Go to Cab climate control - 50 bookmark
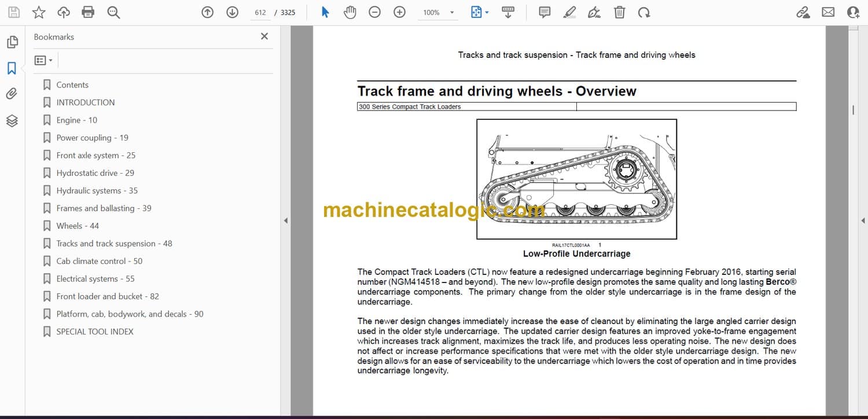 tap(100, 261)
